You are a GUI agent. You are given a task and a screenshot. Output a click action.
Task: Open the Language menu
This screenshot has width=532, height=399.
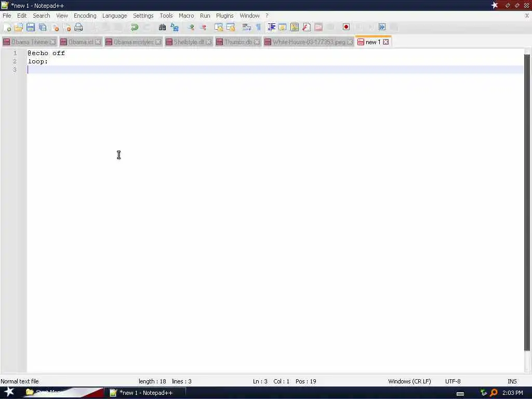click(x=114, y=16)
